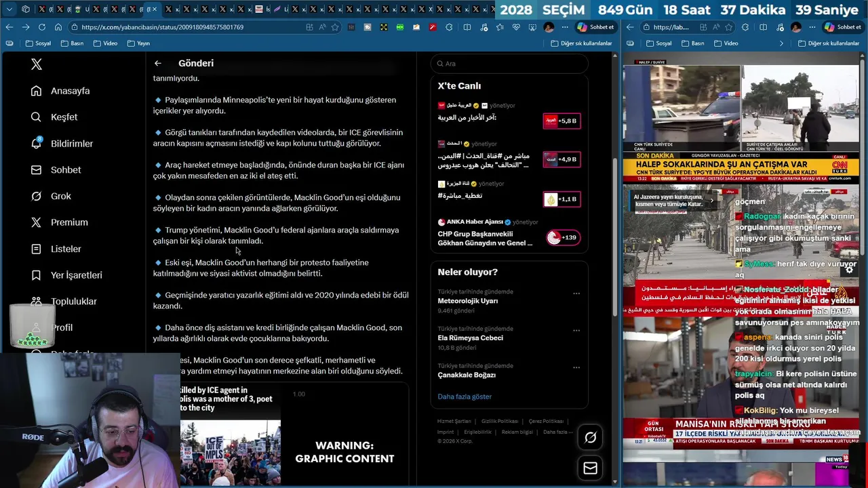The height and width of the screenshot is (488, 868).
Task: Open Sohbet messages in X sidebar
Action: (56, 170)
